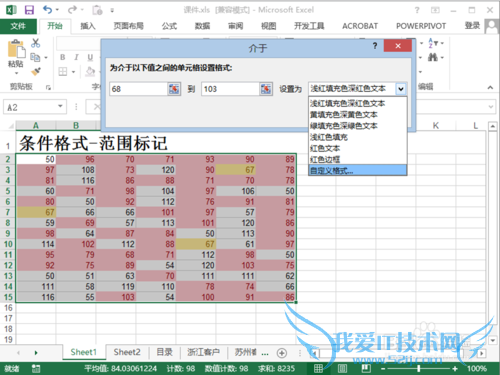Open the 文件 menu
Image resolution: width=500 pixels, height=375 pixels.
[x=18, y=26]
